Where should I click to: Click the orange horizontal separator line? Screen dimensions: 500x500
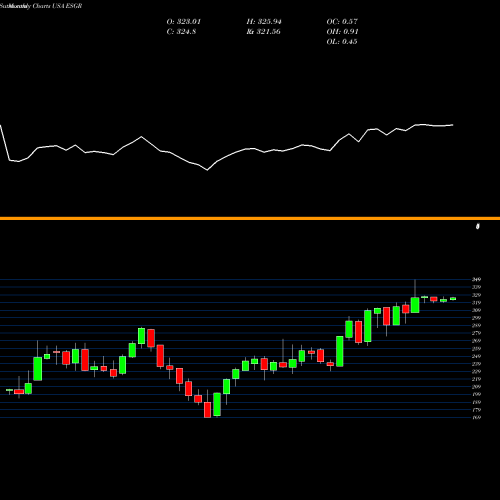pos(250,219)
